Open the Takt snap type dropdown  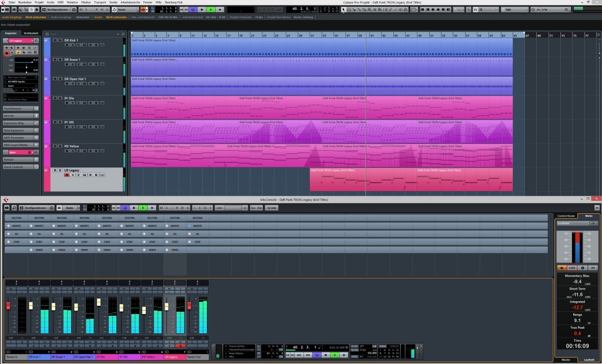(x=515, y=9)
